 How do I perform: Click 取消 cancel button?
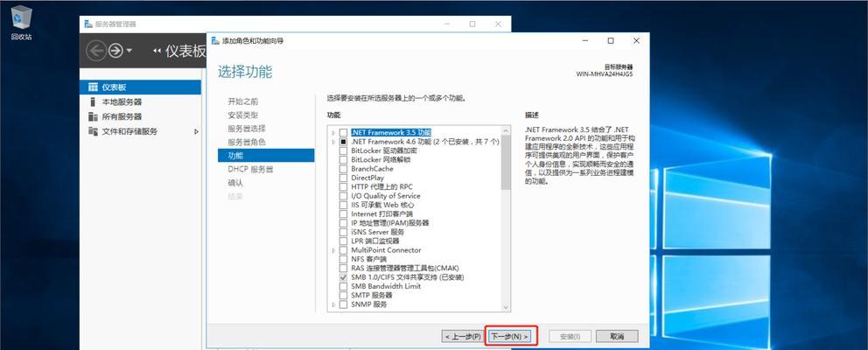coord(617,336)
